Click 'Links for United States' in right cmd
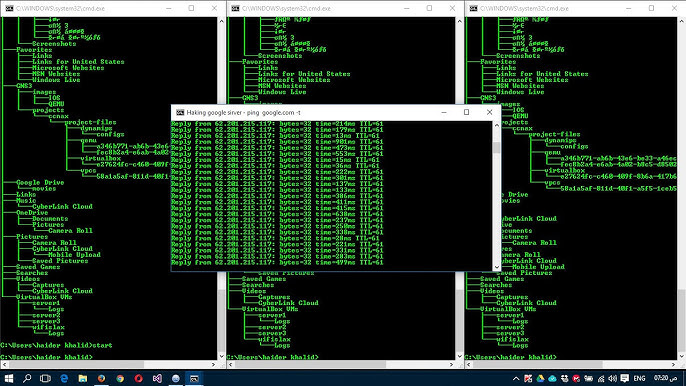 pos(542,74)
